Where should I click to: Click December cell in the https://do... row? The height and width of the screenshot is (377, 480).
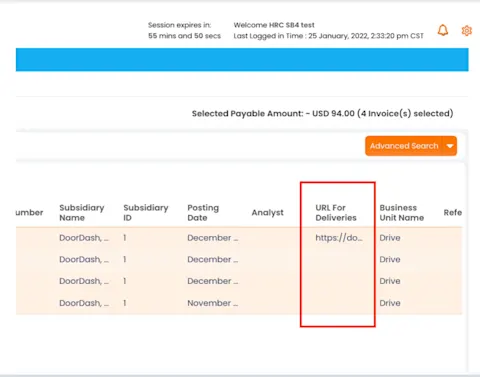(x=213, y=238)
